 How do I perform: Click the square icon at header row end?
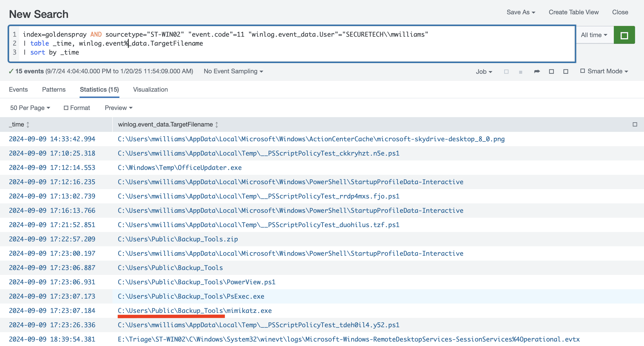coord(635,124)
